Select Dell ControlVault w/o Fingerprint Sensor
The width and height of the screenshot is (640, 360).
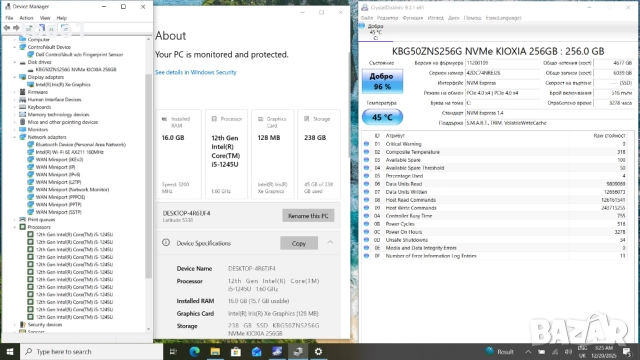click(79, 55)
